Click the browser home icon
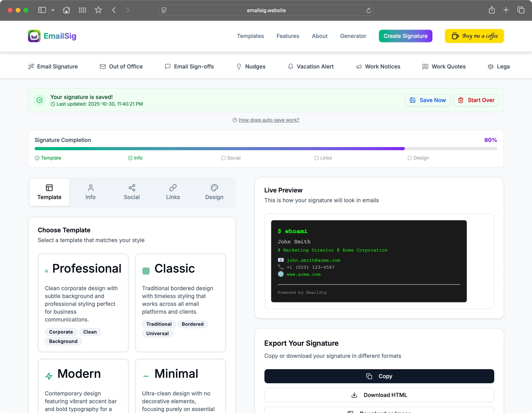Image resolution: width=532 pixels, height=413 pixels. coord(66,10)
